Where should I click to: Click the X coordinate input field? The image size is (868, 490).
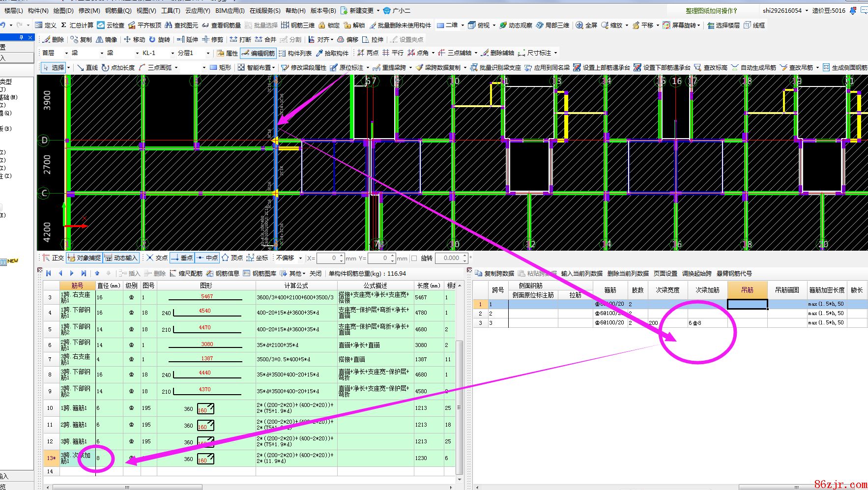[x=329, y=258]
